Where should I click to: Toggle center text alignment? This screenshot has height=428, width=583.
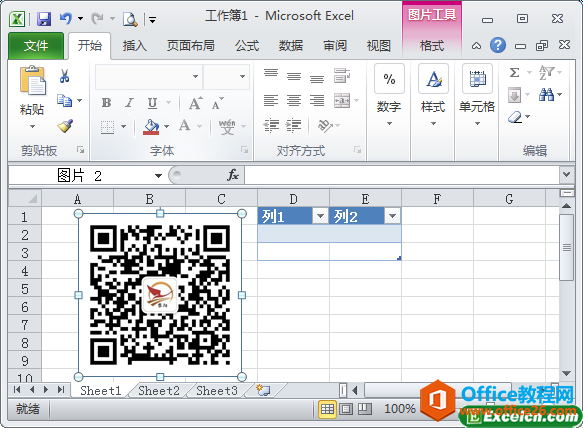[294, 100]
